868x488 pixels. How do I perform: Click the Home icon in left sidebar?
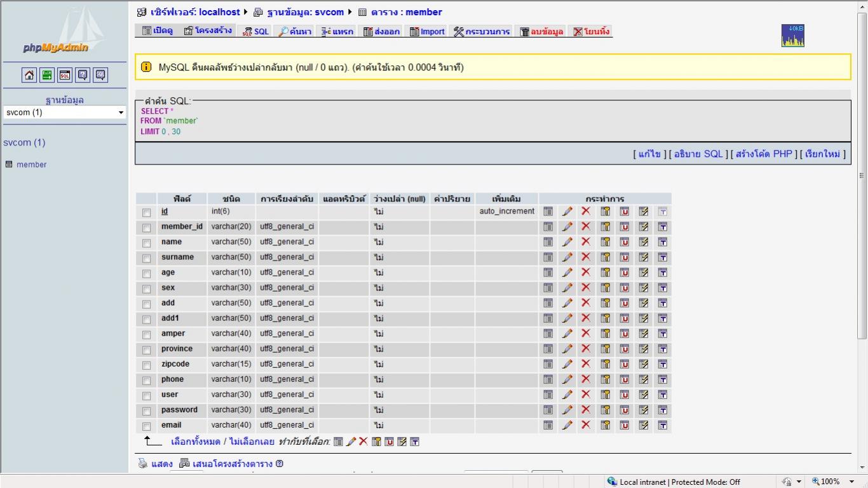(x=29, y=75)
